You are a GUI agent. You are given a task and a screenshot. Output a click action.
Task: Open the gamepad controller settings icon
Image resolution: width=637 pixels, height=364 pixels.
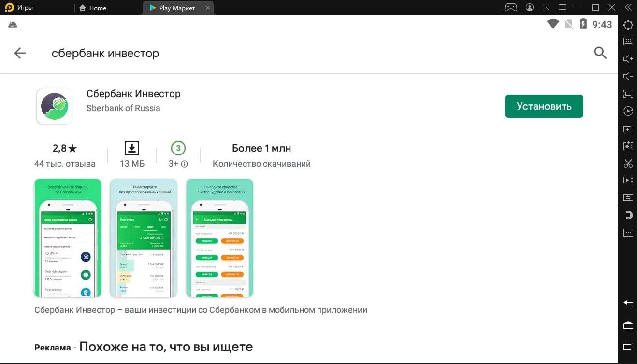511,7
